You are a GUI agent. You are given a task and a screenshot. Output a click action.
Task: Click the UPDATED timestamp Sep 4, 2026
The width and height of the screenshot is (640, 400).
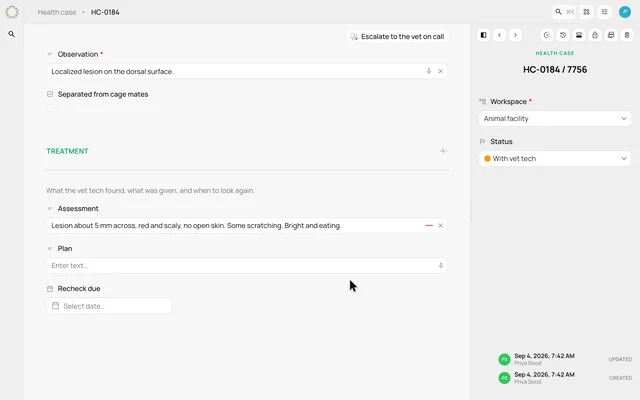[544, 356]
